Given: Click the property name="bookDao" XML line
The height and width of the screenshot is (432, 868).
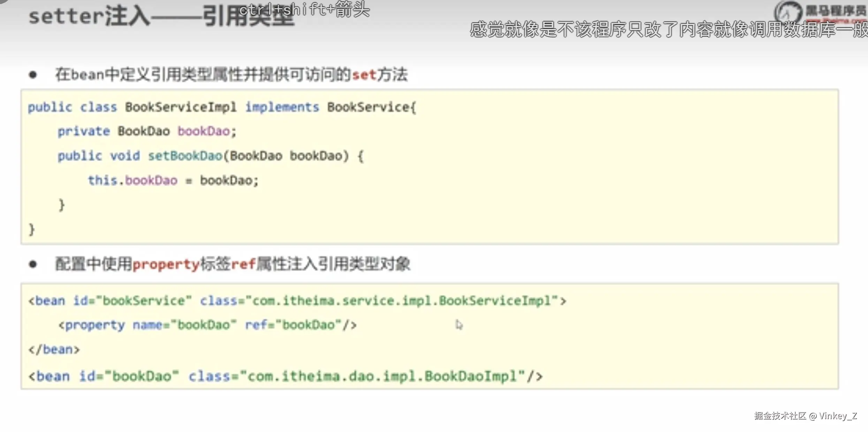Looking at the screenshot, I should 207,325.
